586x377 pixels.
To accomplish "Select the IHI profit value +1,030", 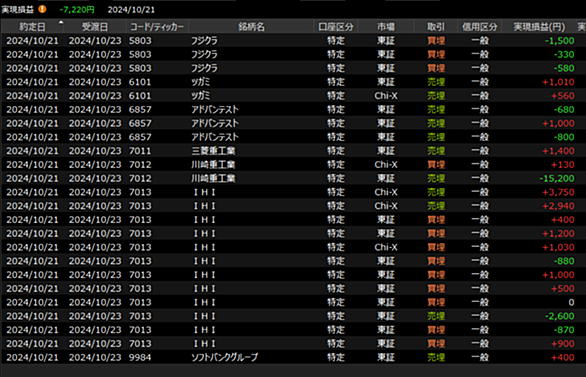I will [x=558, y=247].
